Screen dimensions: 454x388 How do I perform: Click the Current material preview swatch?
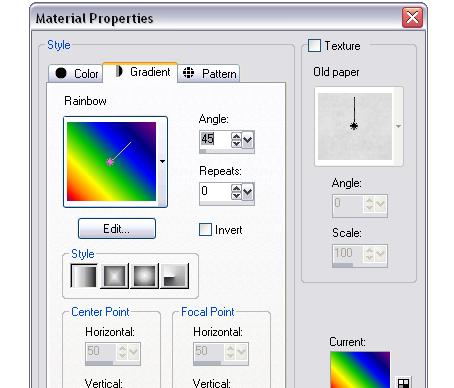pos(360,370)
